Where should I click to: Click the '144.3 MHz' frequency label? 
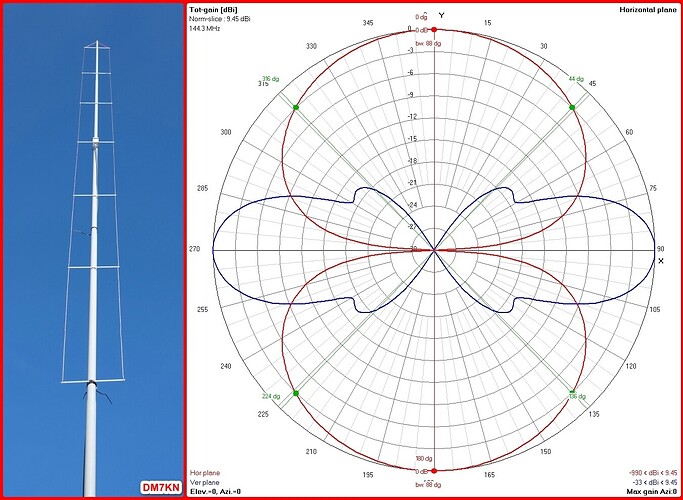pos(205,28)
